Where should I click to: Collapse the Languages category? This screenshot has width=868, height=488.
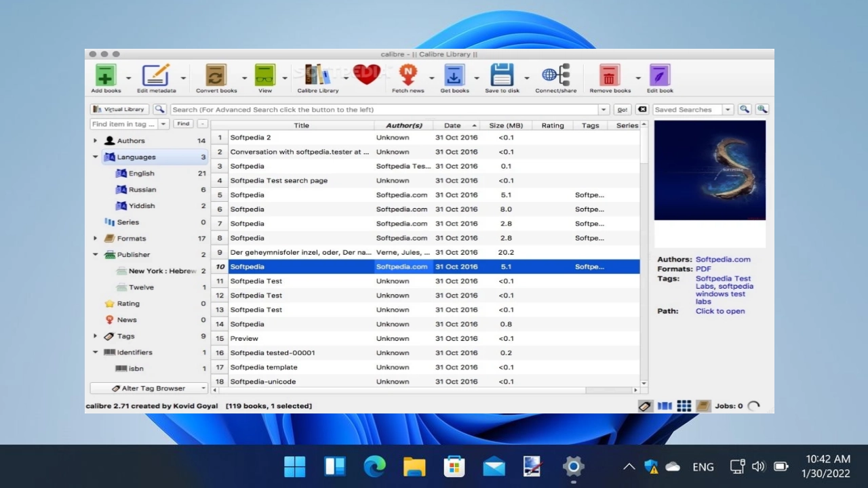click(96, 157)
